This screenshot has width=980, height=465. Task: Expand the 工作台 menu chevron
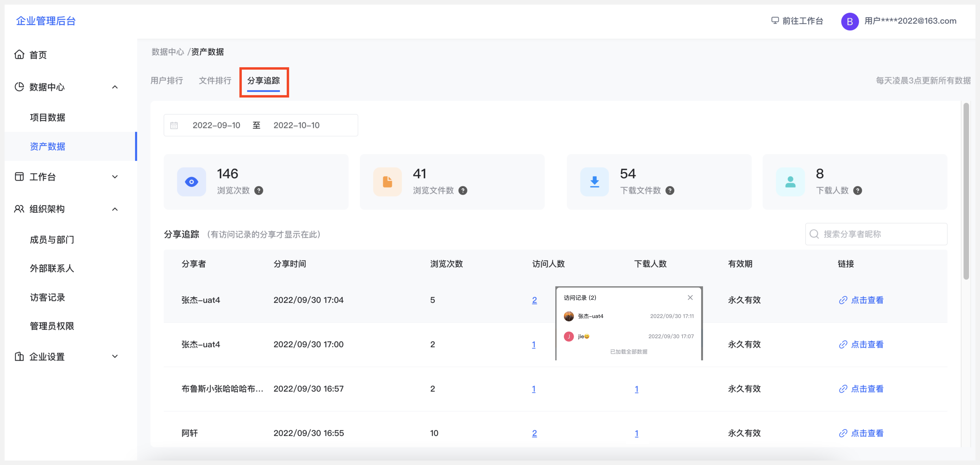pos(115,177)
